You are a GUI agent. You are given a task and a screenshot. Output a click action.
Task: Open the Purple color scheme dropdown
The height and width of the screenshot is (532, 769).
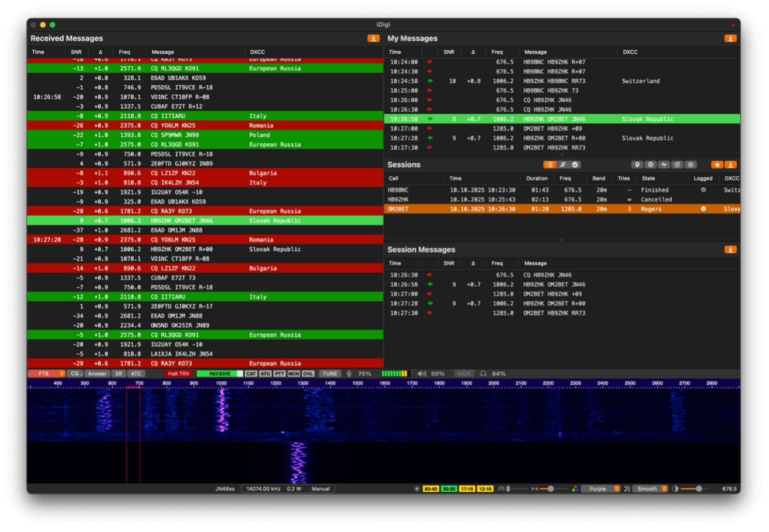pyautogui.click(x=601, y=489)
